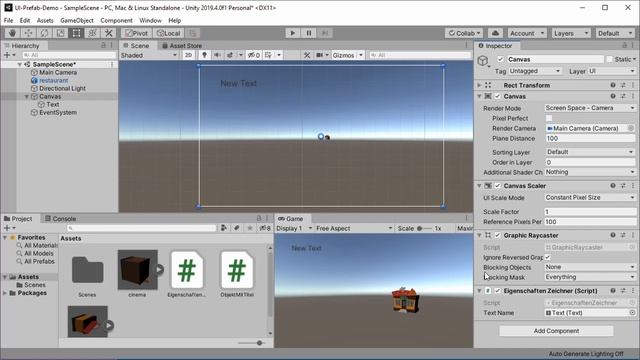This screenshot has height=360, width=640.
Task: Toggle the Pivot handle position button
Action: click(x=137, y=33)
